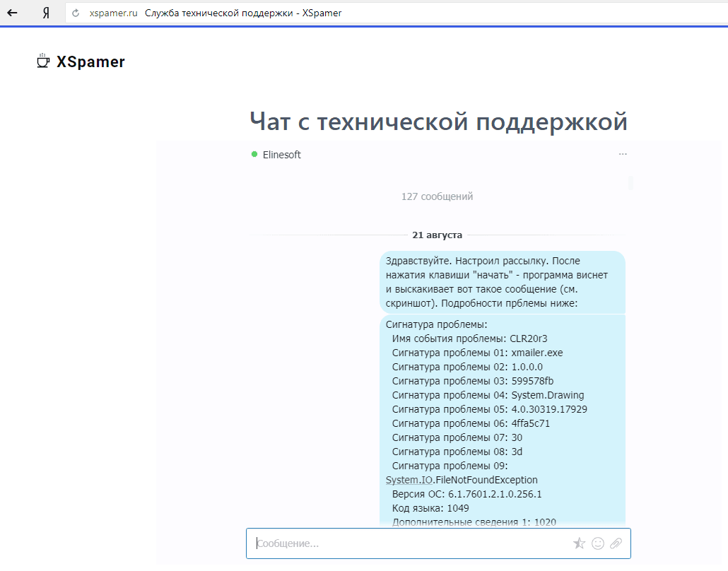The image size is (728, 571).
Task: Click the xspamer.ru address in URL bar
Action: pyautogui.click(x=113, y=13)
